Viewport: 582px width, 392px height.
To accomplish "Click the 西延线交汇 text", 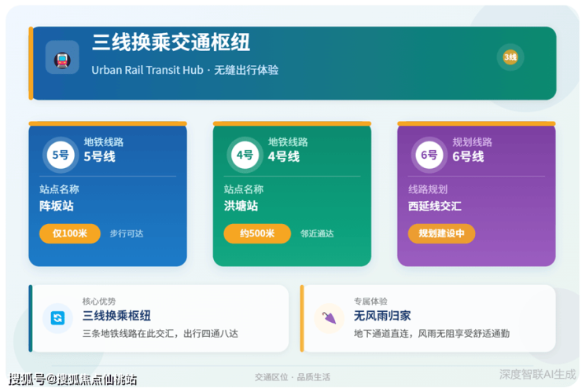I will (x=435, y=206).
